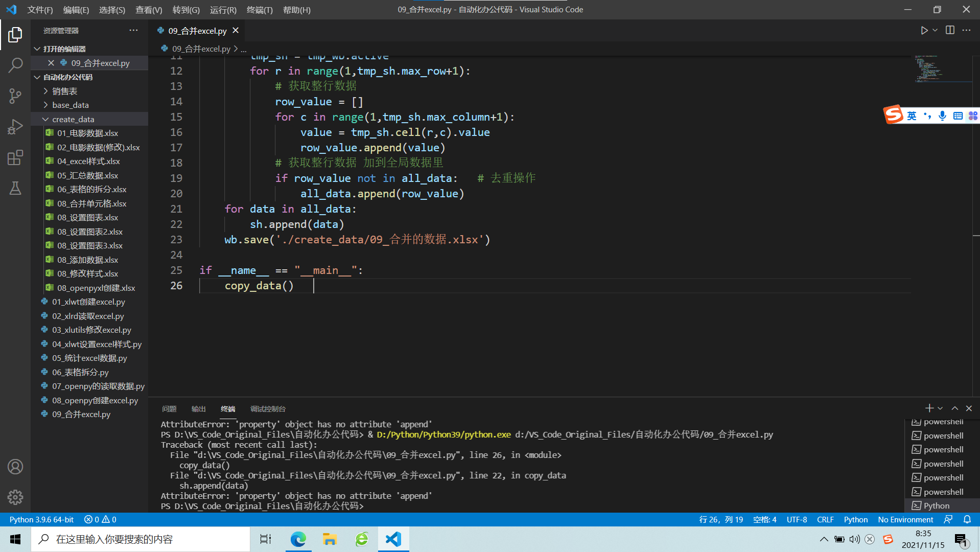The width and height of the screenshot is (980, 552).
Task: Close the 09_合并excel.py editor tab
Action: pos(236,31)
